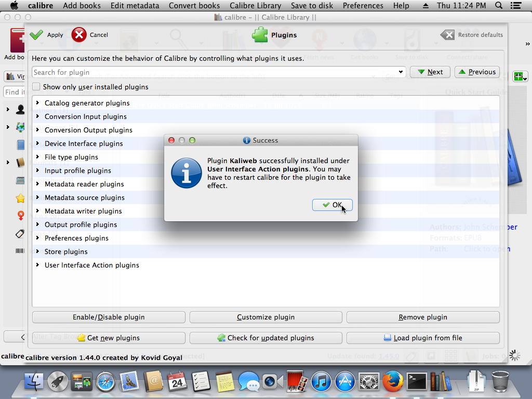The image size is (532, 399).
Task: Open Notes from the dock
Action: point(225,381)
